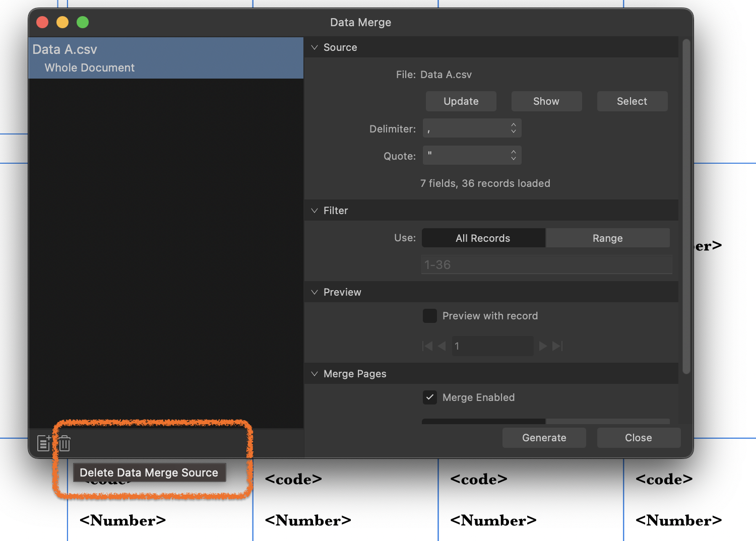Go to previous preview record

pyautogui.click(x=442, y=346)
